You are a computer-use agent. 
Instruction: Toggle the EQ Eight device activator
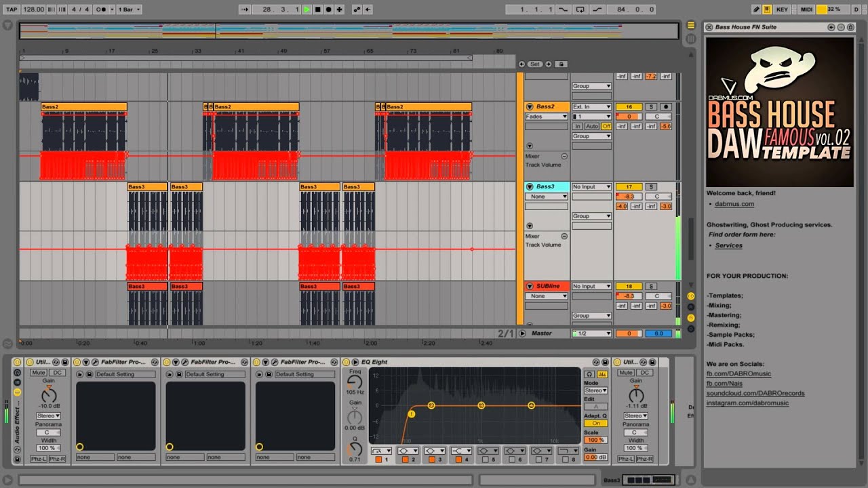(x=347, y=362)
